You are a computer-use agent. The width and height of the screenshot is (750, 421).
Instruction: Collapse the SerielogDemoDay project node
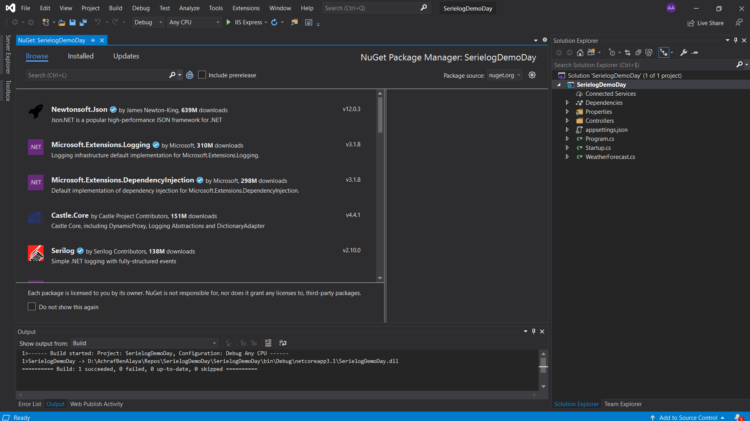(559, 85)
